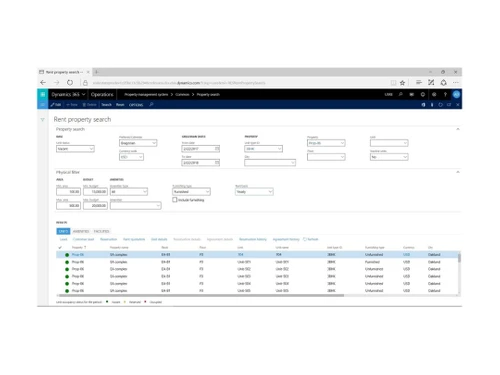Screen dimensions: 500x375
Task: Add page to favorites with star icon
Action: coord(402,83)
